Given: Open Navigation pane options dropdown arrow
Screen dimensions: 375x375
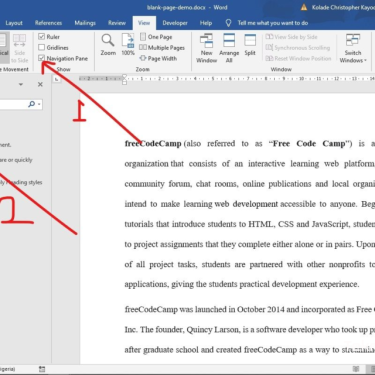Looking at the screenshot, I should pos(21,84).
